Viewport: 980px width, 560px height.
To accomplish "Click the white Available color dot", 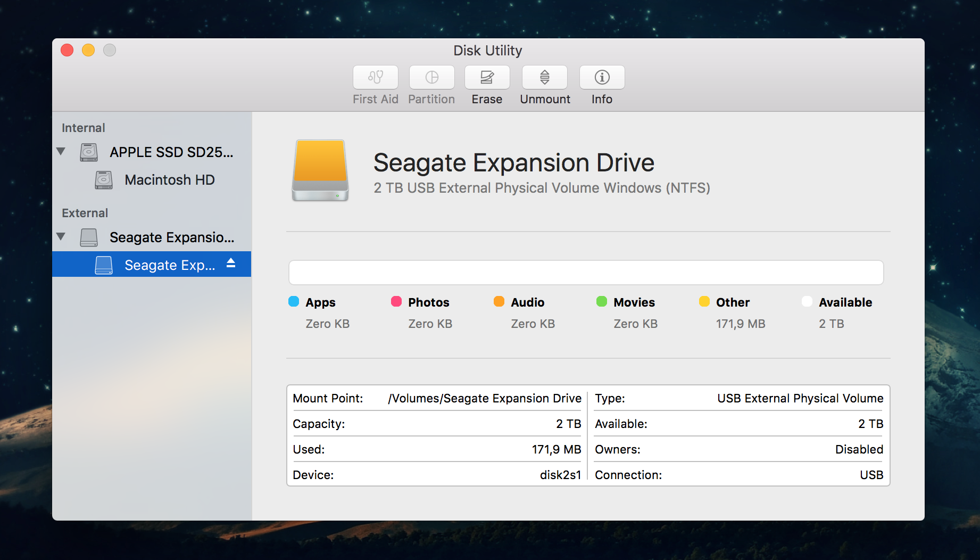I will (807, 301).
